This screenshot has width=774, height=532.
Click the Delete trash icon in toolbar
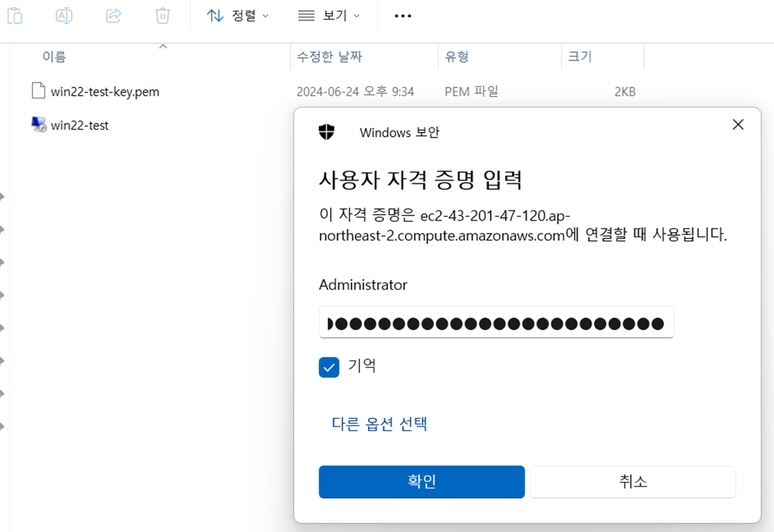pyautogui.click(x=162, y=16)
